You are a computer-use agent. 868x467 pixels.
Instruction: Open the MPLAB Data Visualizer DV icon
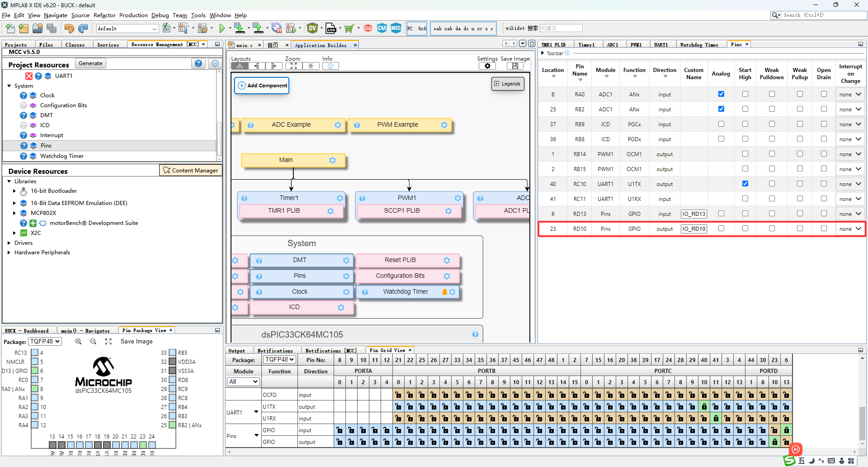click(312, 29)
